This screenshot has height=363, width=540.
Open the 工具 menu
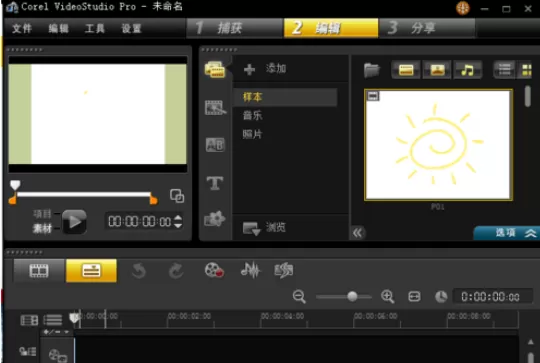pyautogui.click(x=95, y=28)
